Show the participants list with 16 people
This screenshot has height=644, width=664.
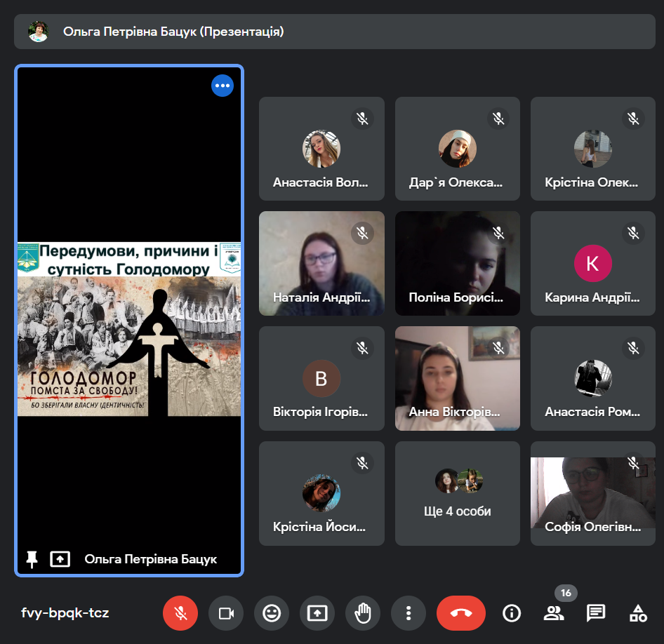(554, 613)
